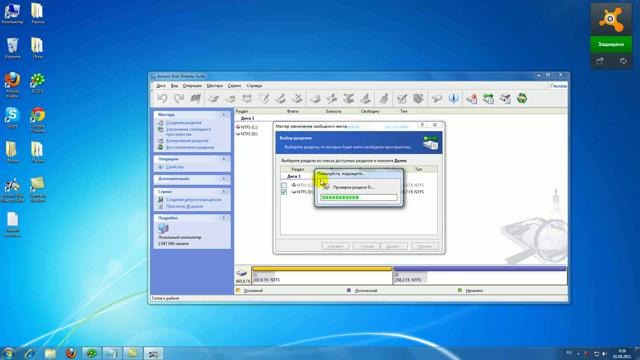Image resolution: width=640 pixels, height=360 pixels.
Task: Click the Назад button in wizard
Action: (x=366, y=246)
